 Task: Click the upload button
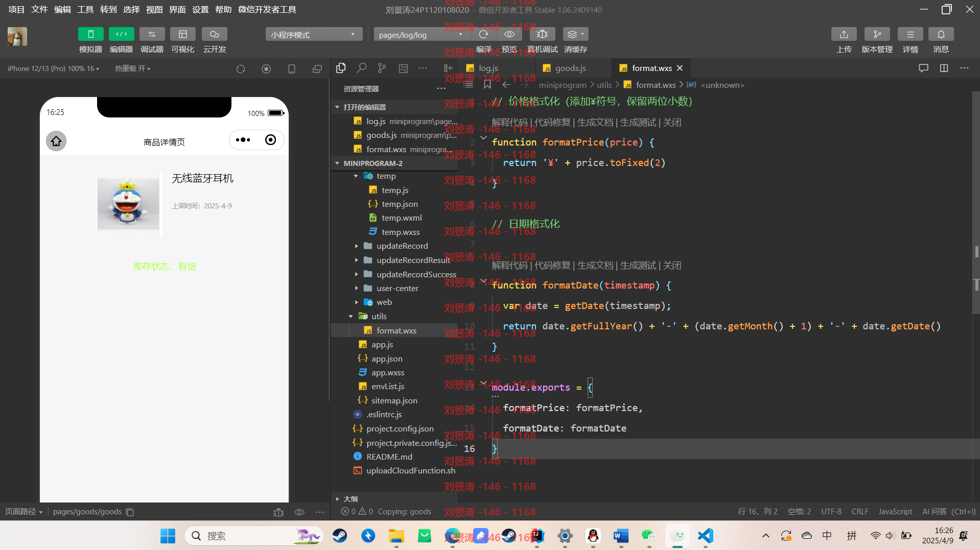point(844,34)
